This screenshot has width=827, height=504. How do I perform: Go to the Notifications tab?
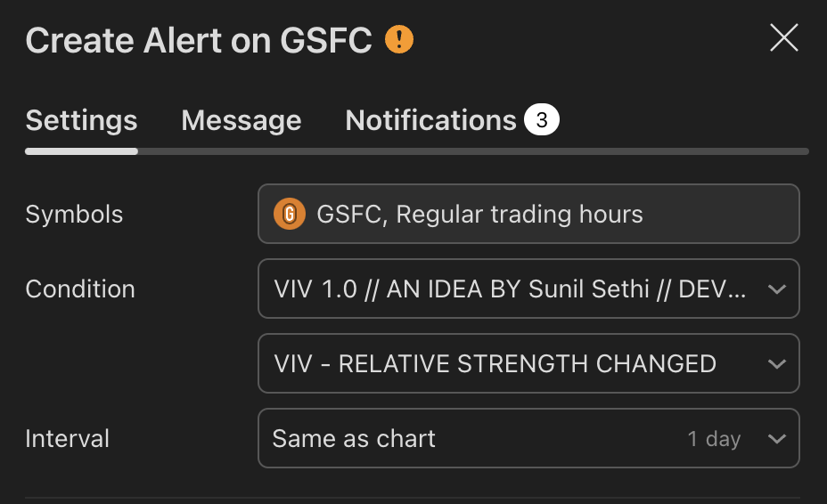[x=430, y=120]
